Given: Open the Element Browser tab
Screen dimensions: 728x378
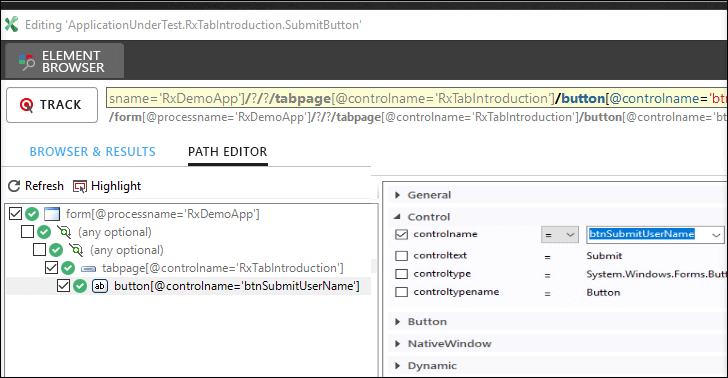Looking at the screenshot, I should 65,61.
